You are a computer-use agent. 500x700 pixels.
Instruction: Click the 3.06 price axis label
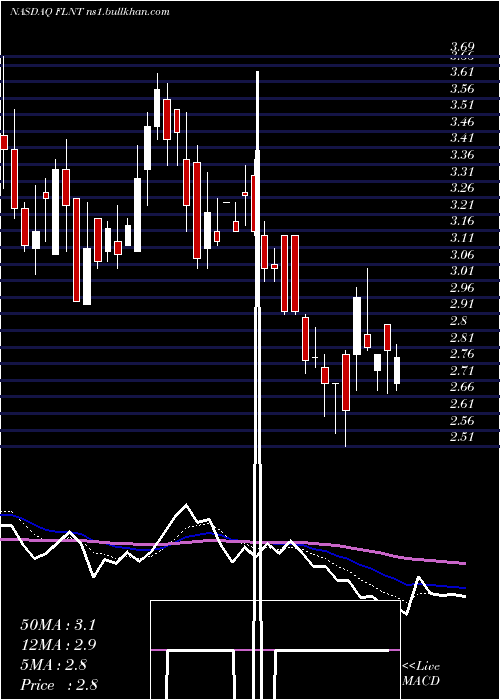pyautogui.click(x=462, y=255)
